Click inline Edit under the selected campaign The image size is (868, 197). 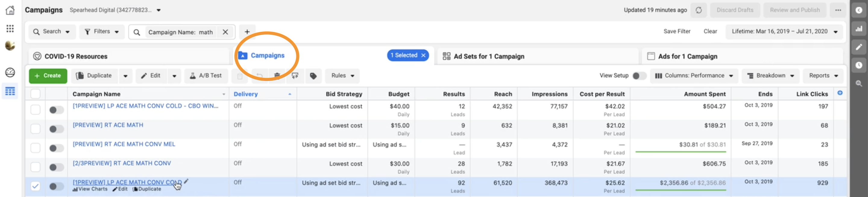(x=120, y=189)
